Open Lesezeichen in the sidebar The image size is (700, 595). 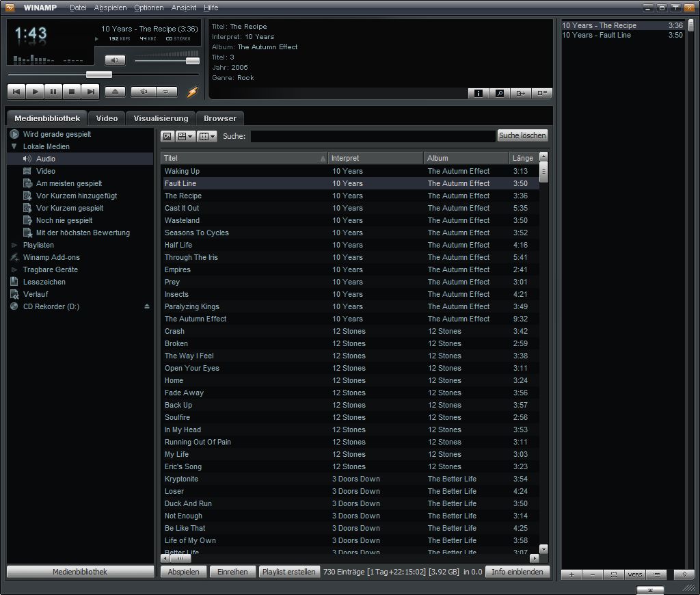[x=44, y=282]
